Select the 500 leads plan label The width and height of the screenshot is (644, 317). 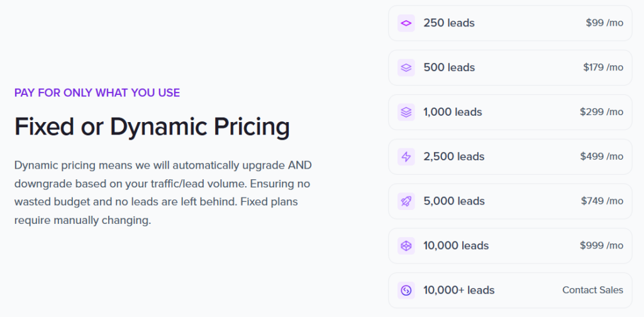(x=449, y=68)
